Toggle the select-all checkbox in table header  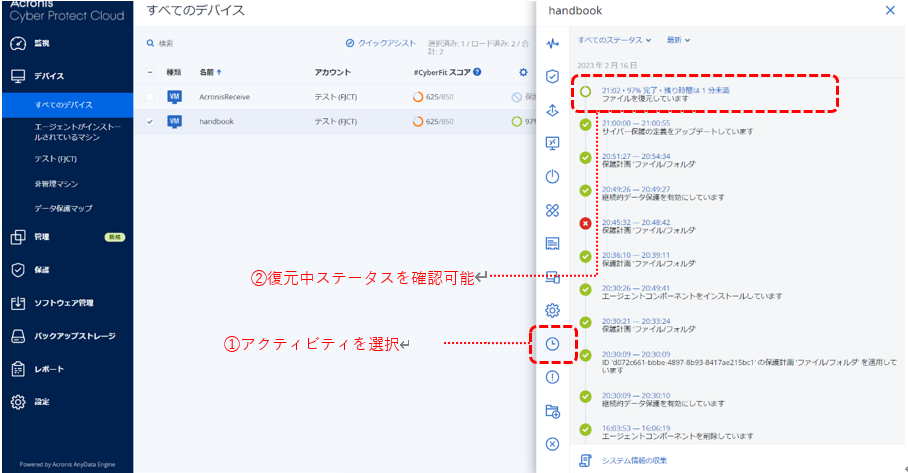pos(150,72)
